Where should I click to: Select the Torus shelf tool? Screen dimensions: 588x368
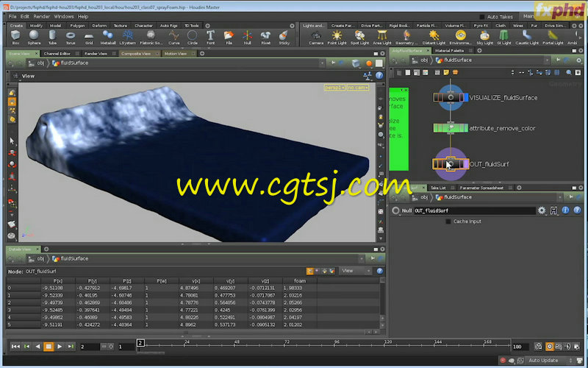point(71,38)
